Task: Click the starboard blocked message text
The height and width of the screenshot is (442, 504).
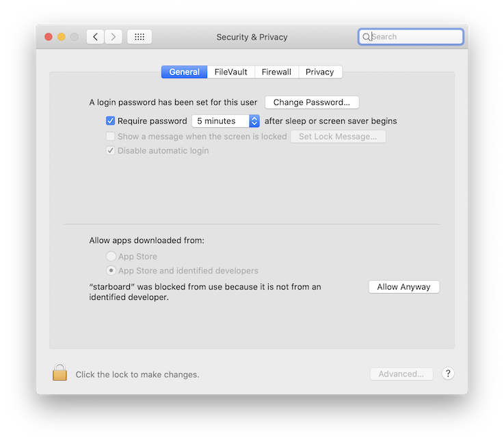Action: 205,292
